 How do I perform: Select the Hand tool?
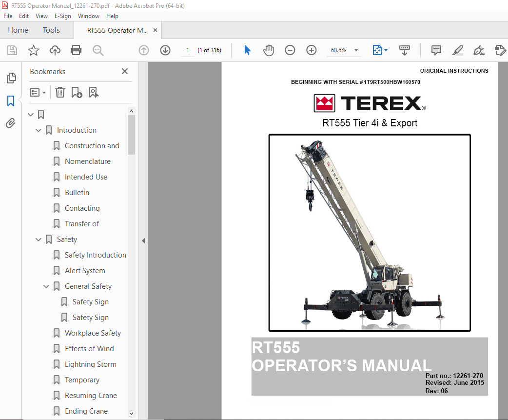pos(269,50)
